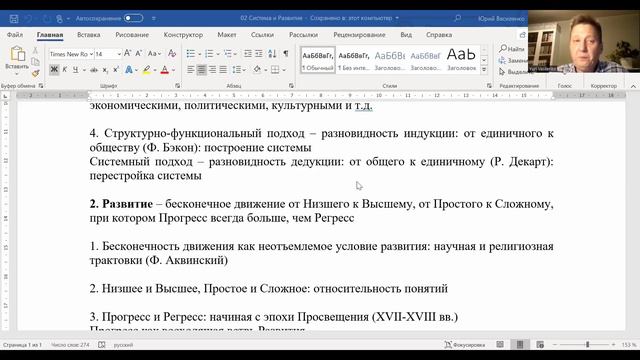The image size is (640, 360).
Task: Open the Font dialog launcher
Action: 178,86
